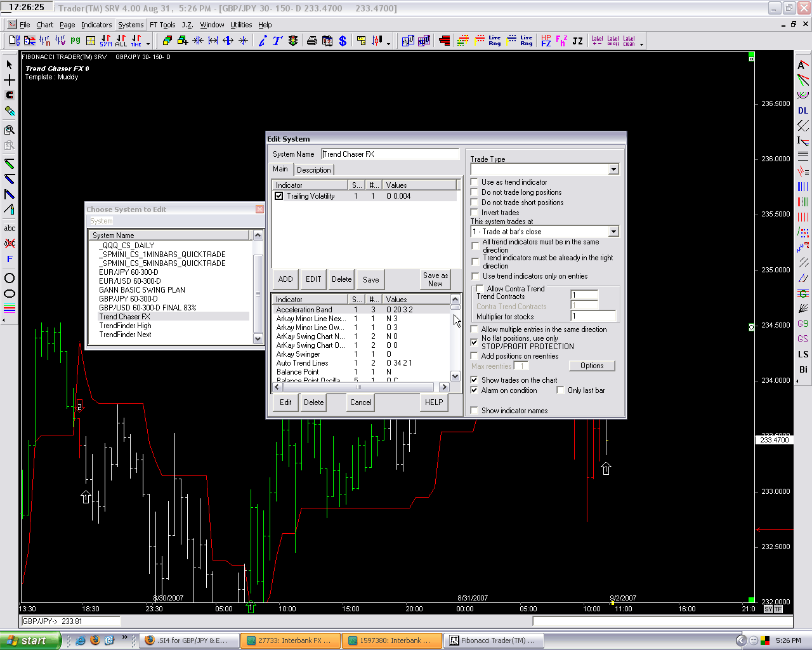Check Allow multiple entries in same direction
Screen dimensions: 812x650
pyautogui.click(x=475, y=329)
